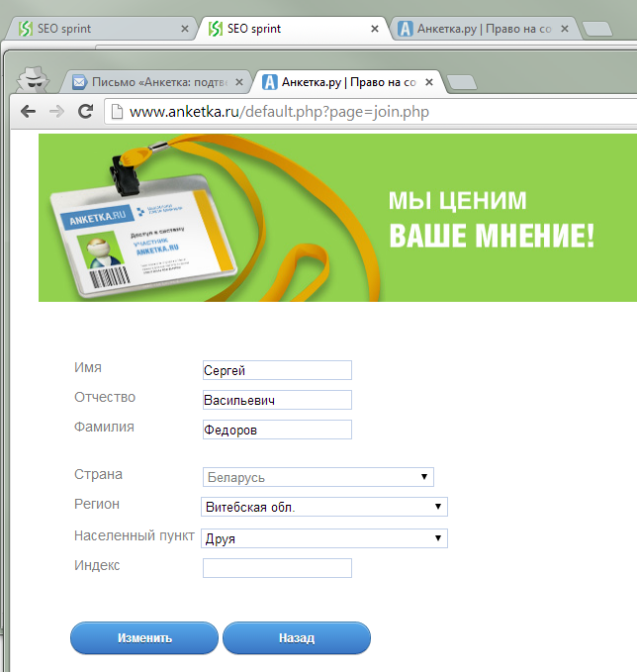
Task: Click the Фамилия field containing Федоров
Action: 277,430
